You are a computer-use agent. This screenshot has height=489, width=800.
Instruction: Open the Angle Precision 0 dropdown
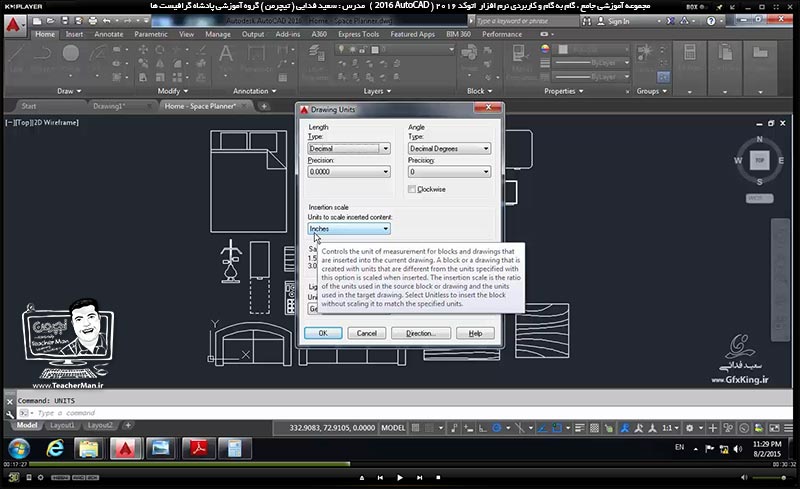click(x=449, y=172)
